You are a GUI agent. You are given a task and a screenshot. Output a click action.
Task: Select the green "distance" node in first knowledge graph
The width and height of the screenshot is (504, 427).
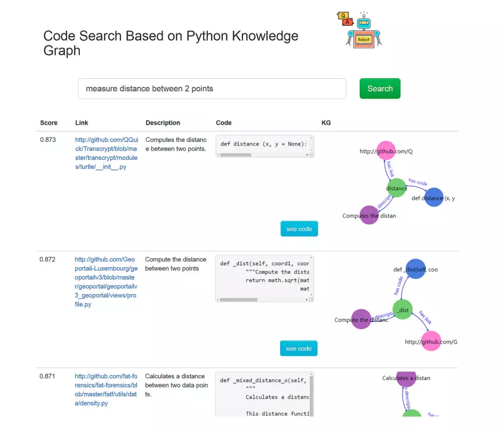coord(396,188)
